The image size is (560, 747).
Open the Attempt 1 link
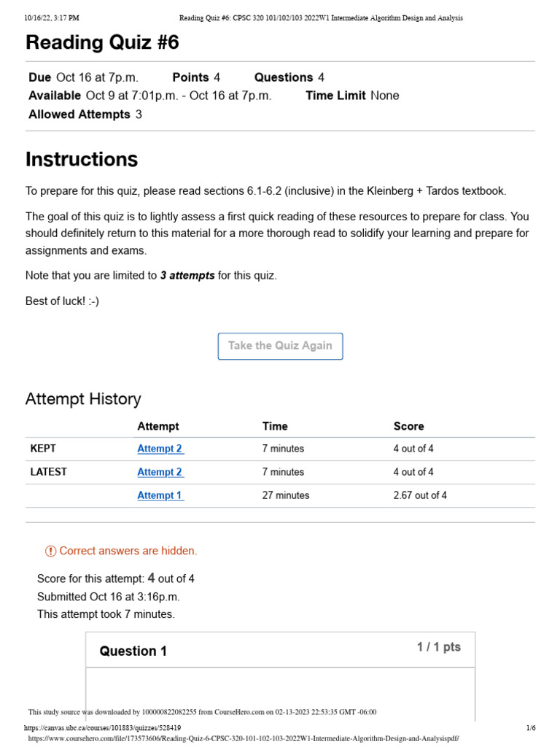coord(160,495)
